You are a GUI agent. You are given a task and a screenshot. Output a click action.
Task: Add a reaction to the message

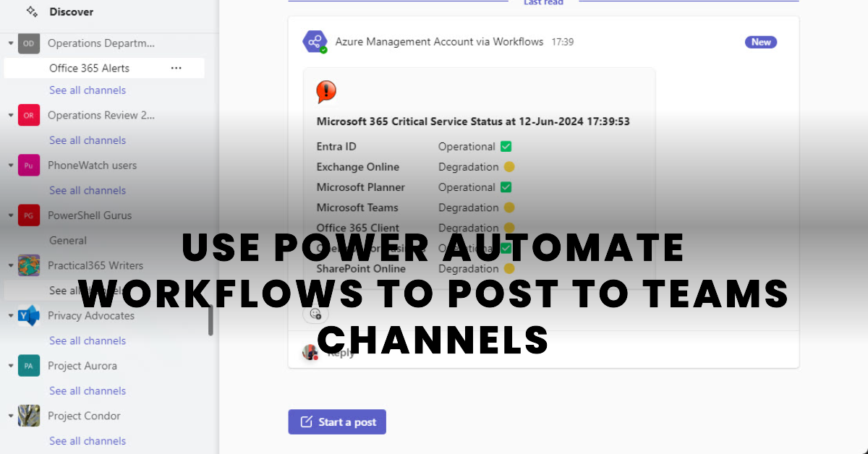point(315,314)
